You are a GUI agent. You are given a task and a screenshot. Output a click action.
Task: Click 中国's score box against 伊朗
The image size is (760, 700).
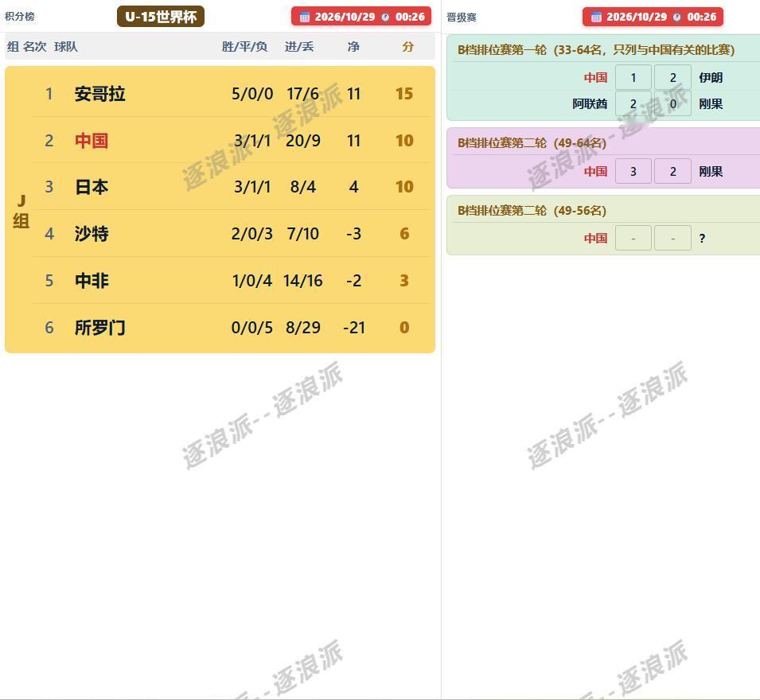coord(633,77)
